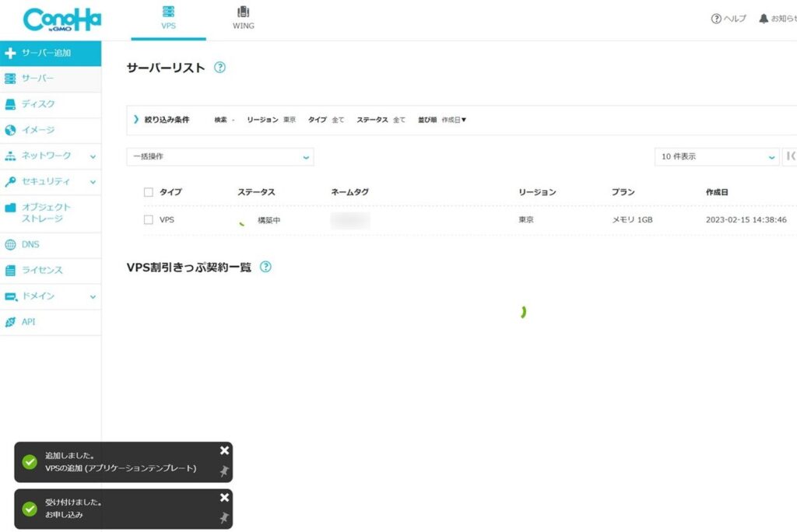Click green check on 追加しました toast

(x=30, y=462)
